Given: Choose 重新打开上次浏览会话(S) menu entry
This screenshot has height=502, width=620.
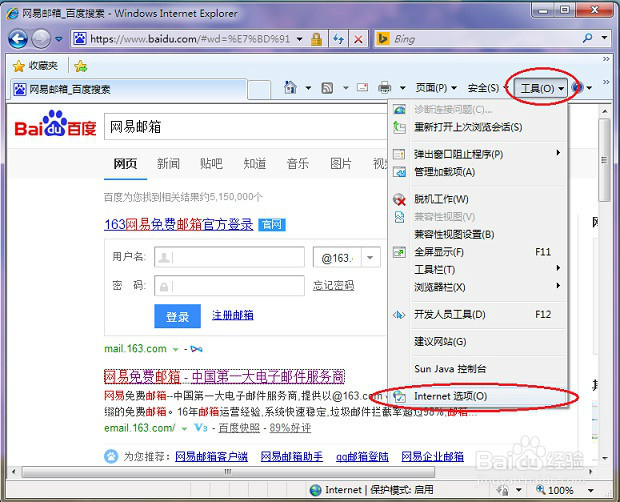Looking at the screenshot, I should coord(478,127).
